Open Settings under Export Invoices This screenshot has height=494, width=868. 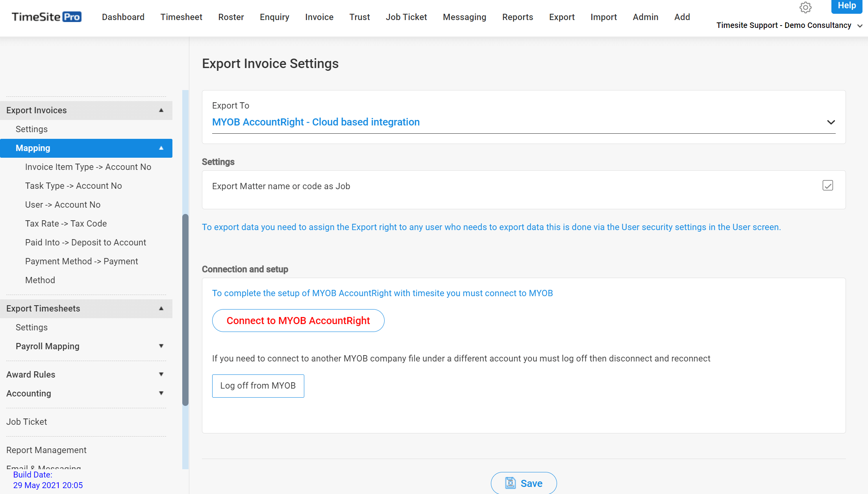click(x=31, y=129)
